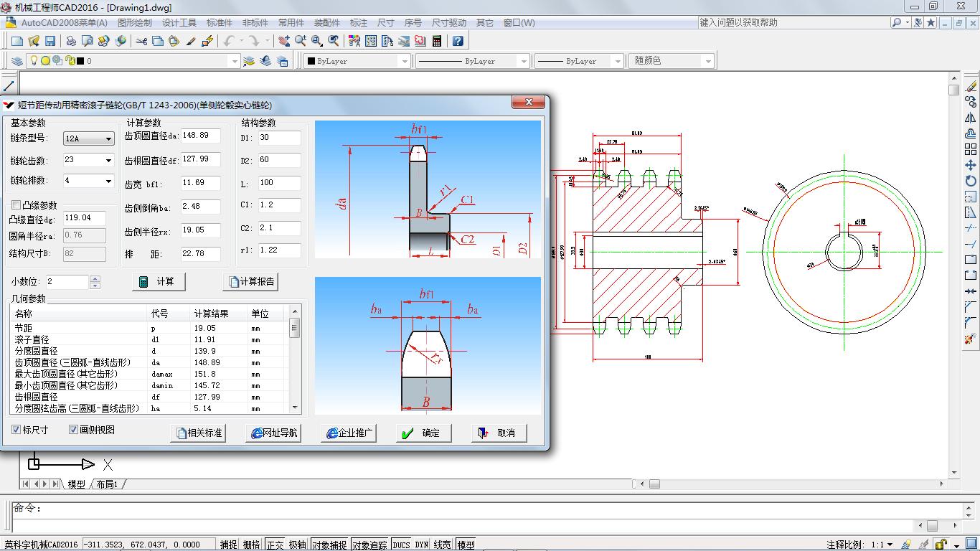Enable the 凸缘参数 checkbox
The image size is (980, 551).
pos(17,205)
